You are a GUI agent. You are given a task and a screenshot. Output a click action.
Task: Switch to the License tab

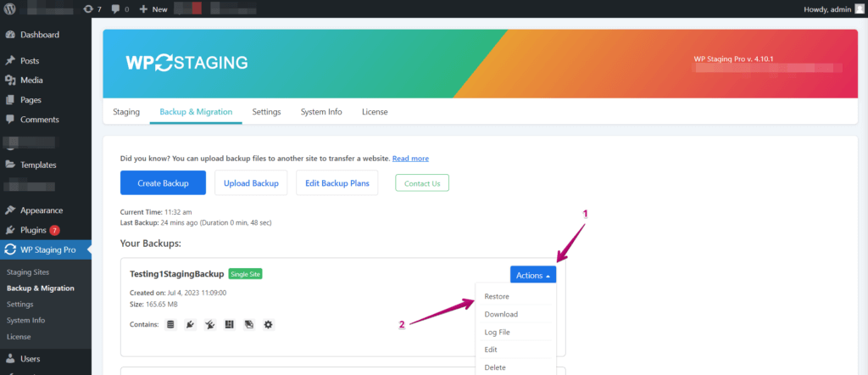coord(375,111)
